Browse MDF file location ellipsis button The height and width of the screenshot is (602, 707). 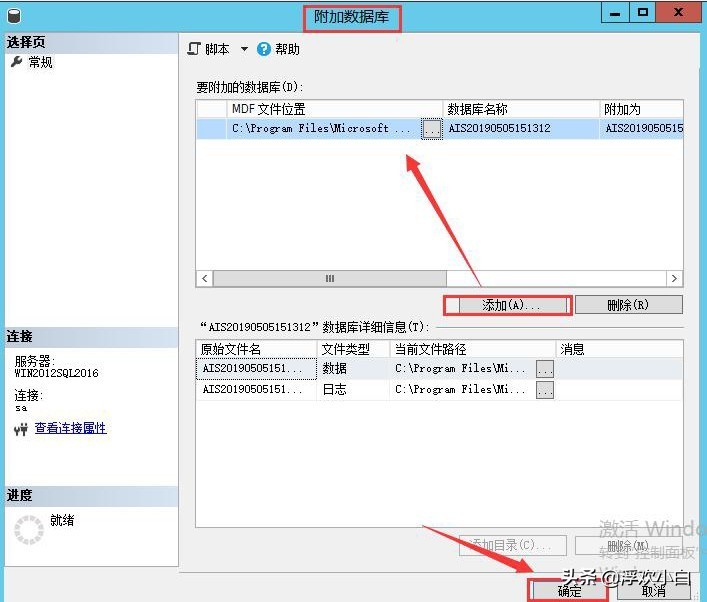[x=432, y=129]
